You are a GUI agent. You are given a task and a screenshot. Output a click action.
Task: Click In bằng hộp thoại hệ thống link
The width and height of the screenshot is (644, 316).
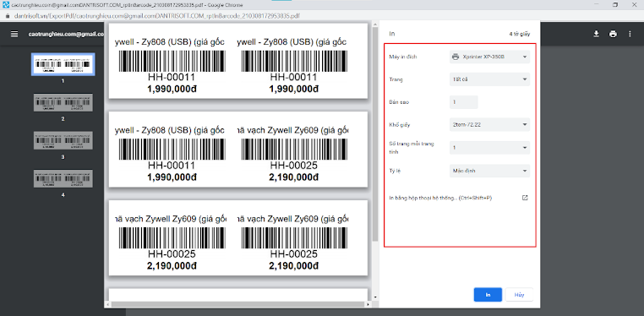(x=440, y=198)
